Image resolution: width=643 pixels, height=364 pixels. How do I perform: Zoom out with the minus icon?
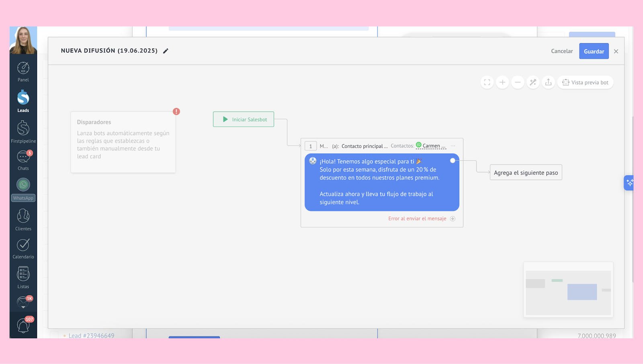[518, 82]
